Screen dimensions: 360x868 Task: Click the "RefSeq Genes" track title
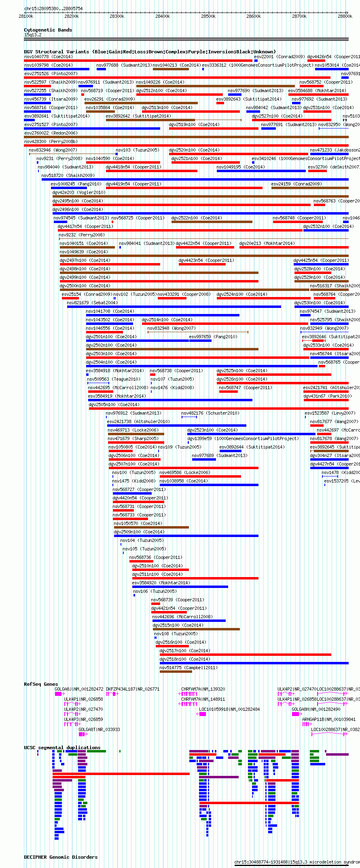(41, 684)
